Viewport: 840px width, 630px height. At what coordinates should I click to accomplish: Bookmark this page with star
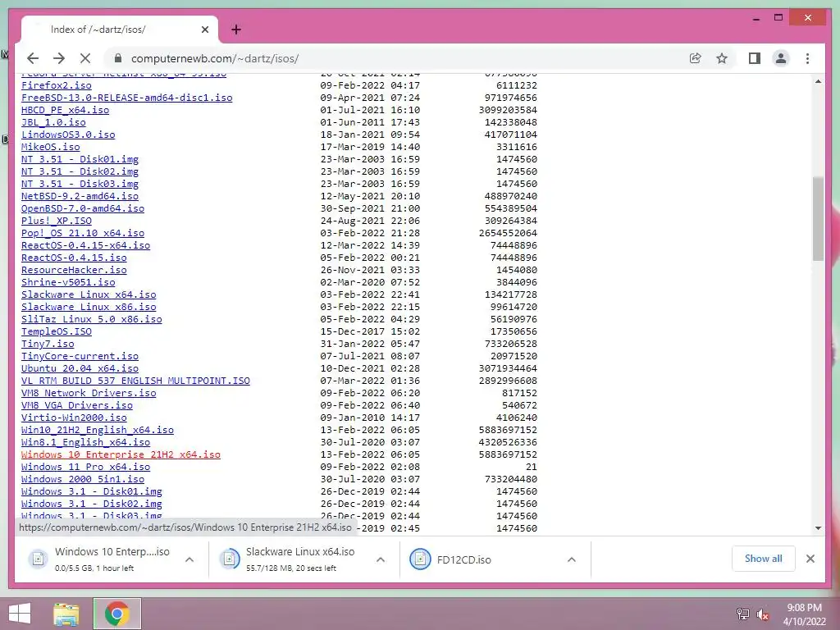pos(722,58)
